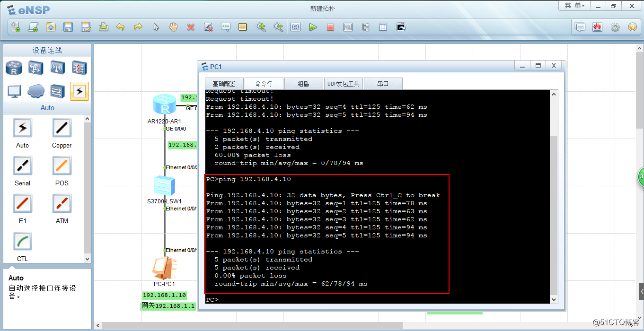
Task: Click the cable list scrollbar down arrow
Action: [x=87, y=259]
